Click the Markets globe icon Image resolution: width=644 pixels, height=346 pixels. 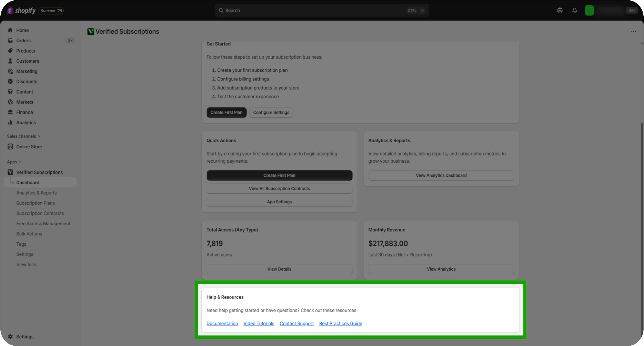(10, 102)
